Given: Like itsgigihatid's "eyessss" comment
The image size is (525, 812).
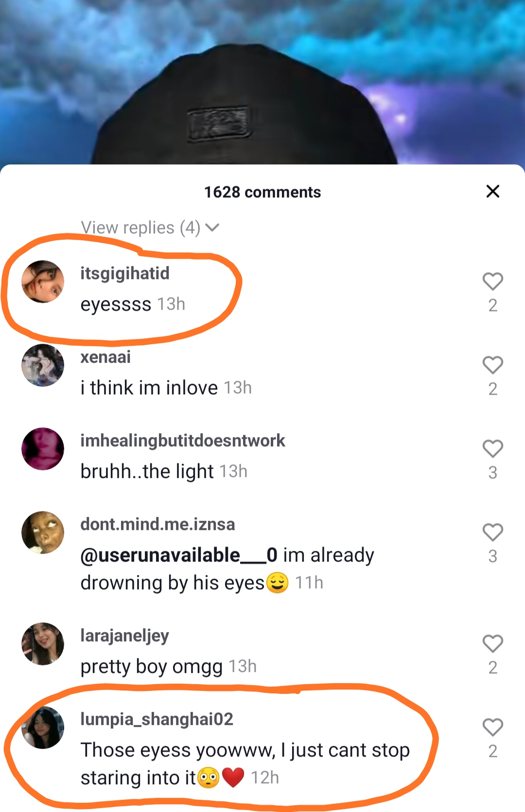Looking at the screenshot, I should point(492,282).
